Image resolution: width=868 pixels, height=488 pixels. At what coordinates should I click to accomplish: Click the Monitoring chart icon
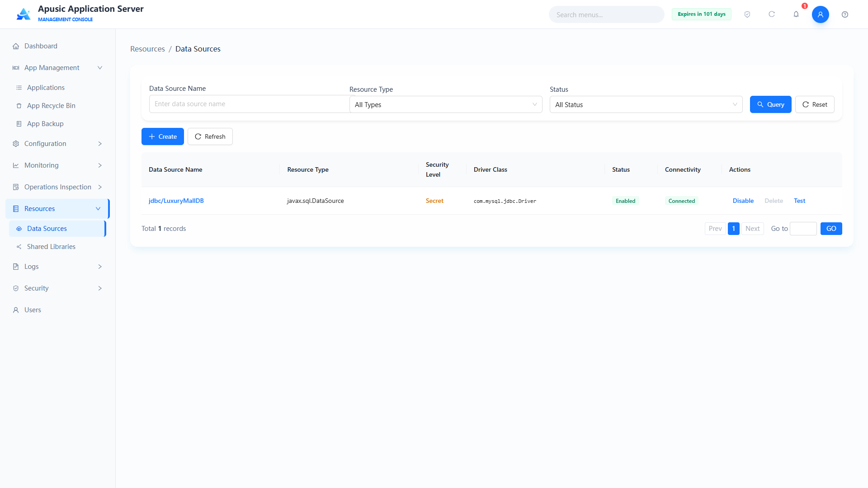tap(16, 165)
